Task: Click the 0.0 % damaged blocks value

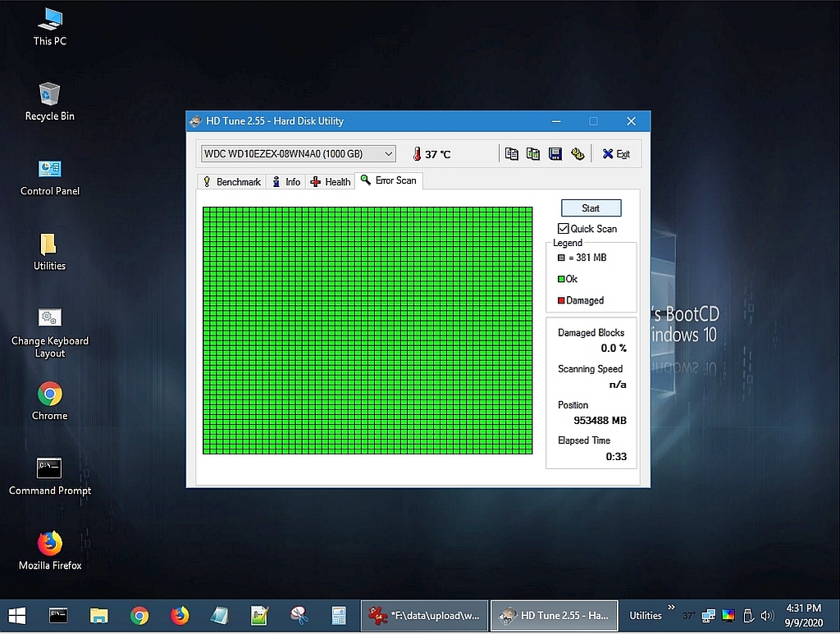Action: (614, 349)
